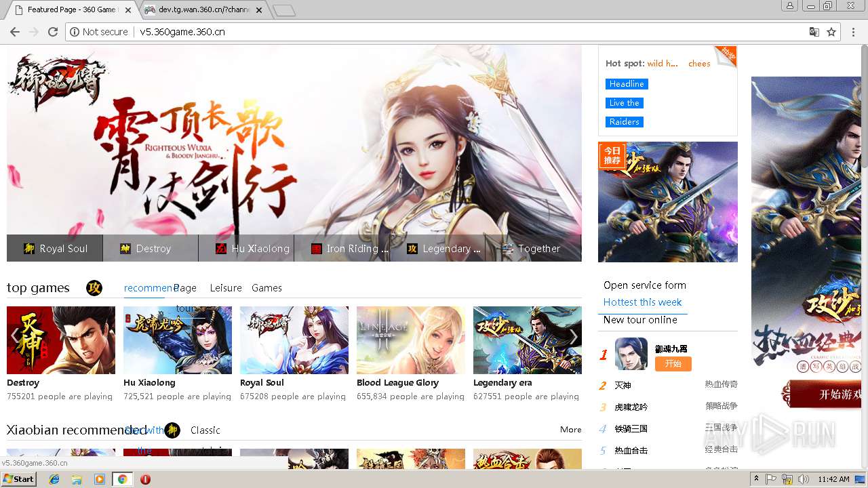Click round icon beside Xiaobian recommended
868x488 pixels.
tap(172, 430)
